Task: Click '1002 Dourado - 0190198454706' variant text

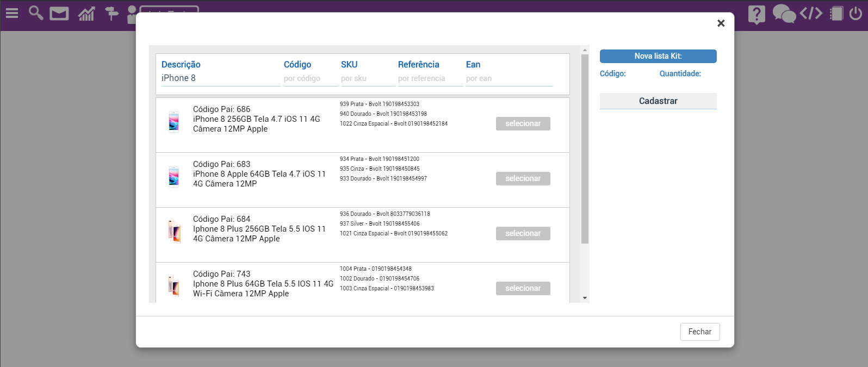Action: tap(380, 278)
